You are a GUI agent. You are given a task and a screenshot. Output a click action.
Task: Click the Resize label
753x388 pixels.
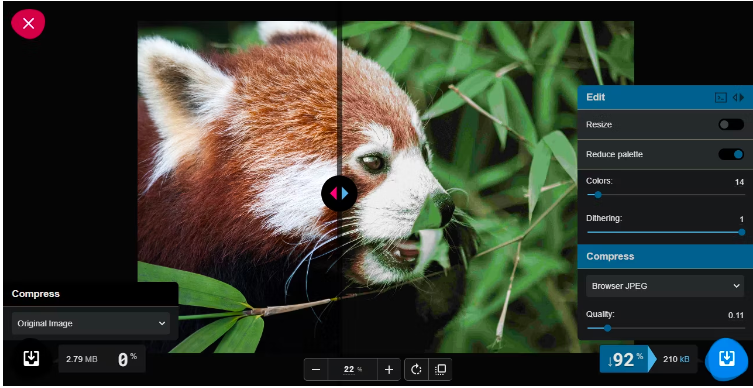click(x=599, y=125)
